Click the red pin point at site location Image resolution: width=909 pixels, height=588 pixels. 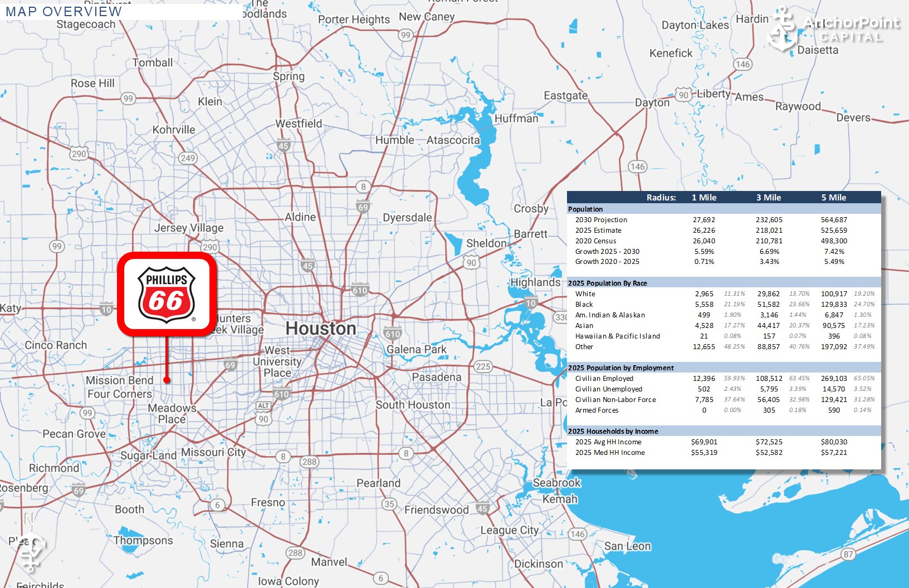(167, 380)
